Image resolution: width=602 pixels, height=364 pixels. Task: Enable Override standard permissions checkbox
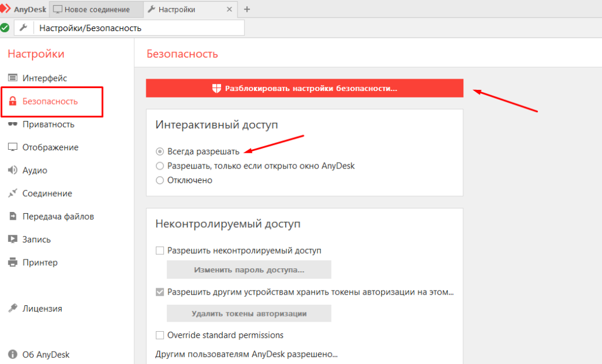(160, 335)
